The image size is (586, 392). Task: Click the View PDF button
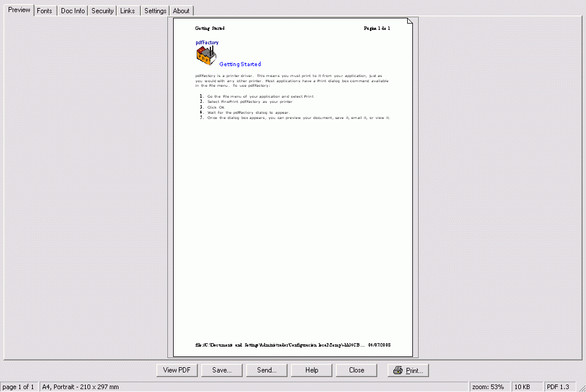point(177,370)
